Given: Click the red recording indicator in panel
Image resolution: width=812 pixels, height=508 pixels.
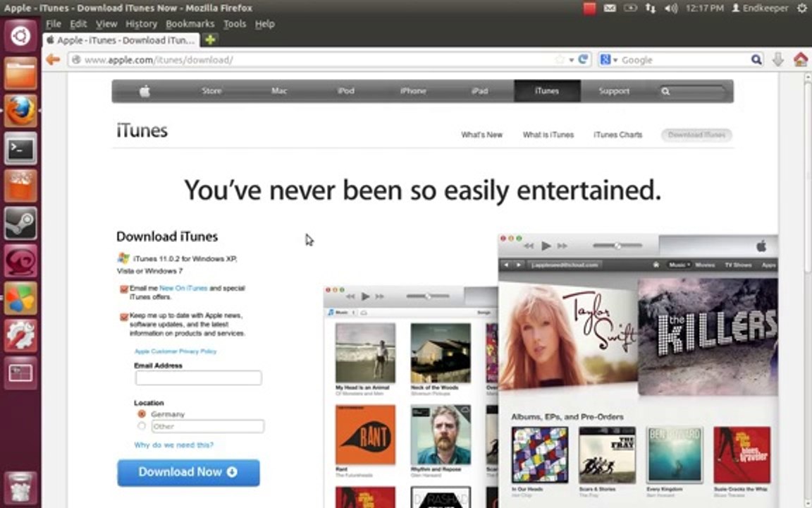Looking at the screenshot, I should pyautogui.click(x=589, y=8).
